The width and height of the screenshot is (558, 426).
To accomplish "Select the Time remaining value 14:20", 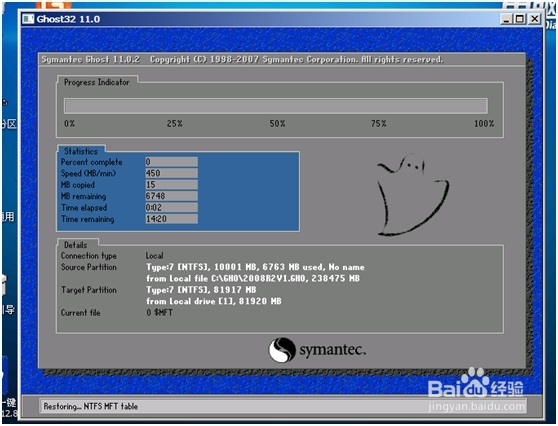I will click(x=171, y=219).
